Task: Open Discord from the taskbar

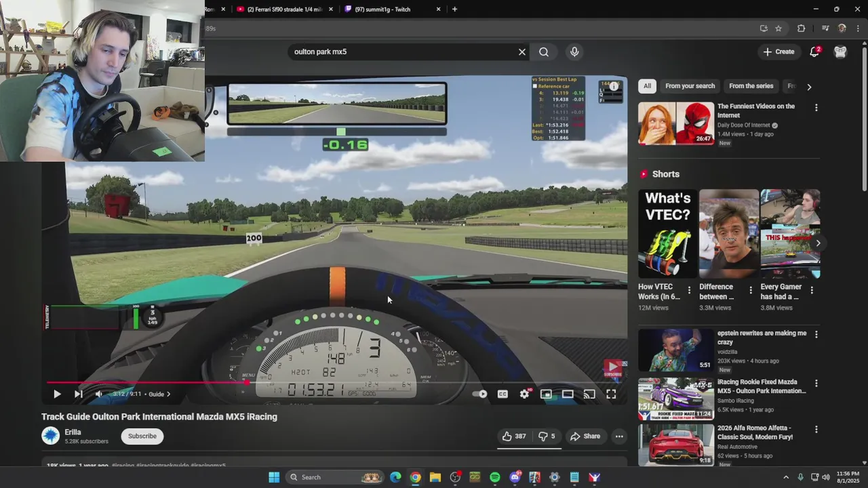Action: tap(515, 477)
